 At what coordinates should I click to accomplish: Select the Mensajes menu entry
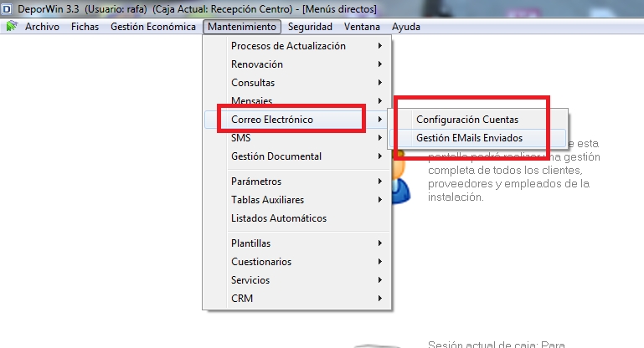pyautogui.click(x=296, y=100)
